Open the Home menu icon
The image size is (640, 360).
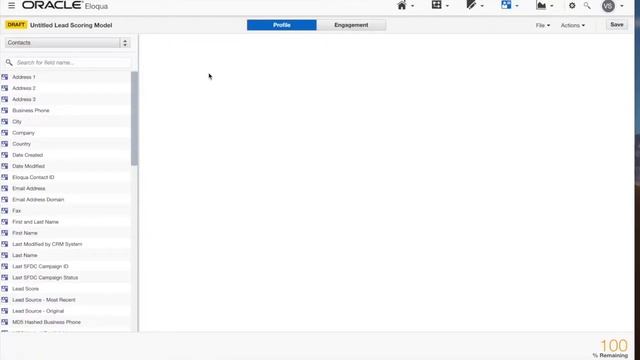(x=402, y=5)
